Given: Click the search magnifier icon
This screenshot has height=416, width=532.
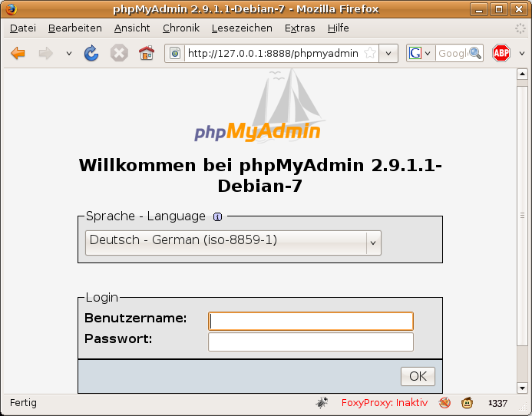Looking at the screenshot, I should pyautogui.click(x=475, y=53).
